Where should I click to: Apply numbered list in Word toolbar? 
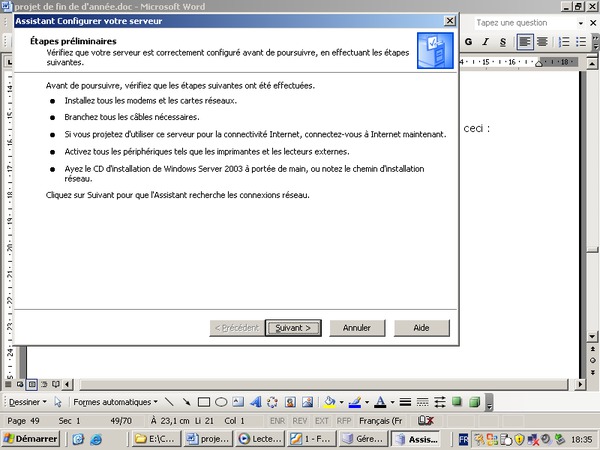pos(564,42)
